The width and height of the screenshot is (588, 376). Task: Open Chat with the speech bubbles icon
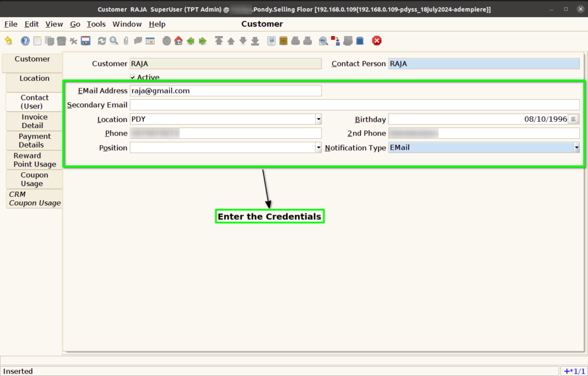138,41
